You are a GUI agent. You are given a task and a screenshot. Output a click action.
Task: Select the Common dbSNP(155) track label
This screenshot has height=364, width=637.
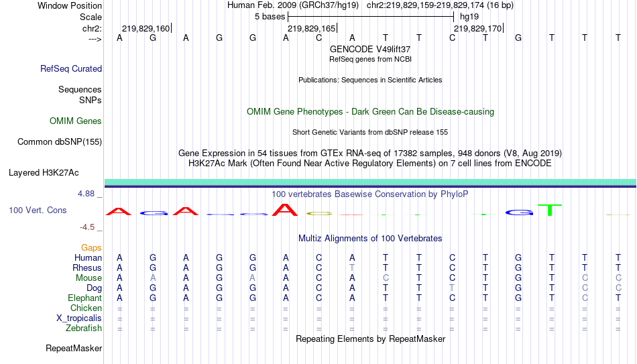click(x=60, y=142)
